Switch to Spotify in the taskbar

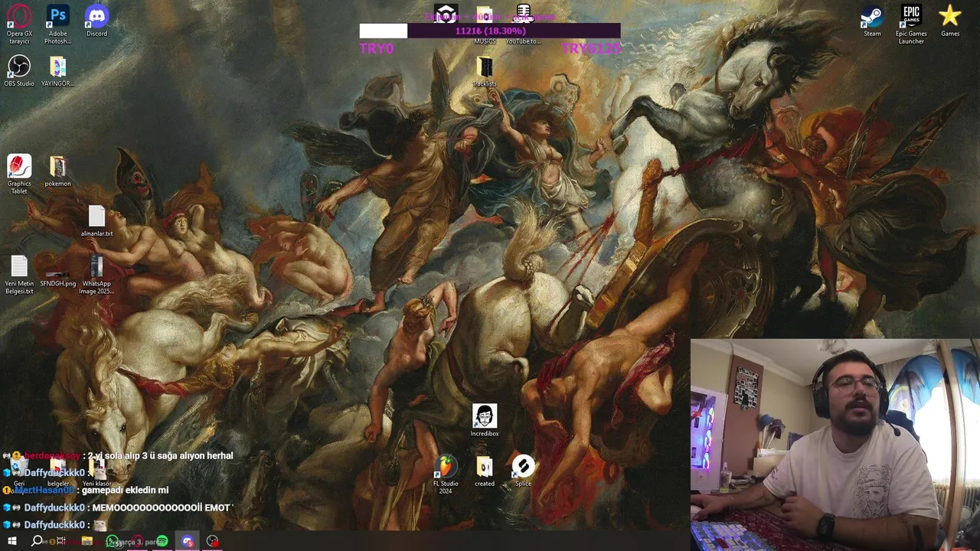click(162, 541)
